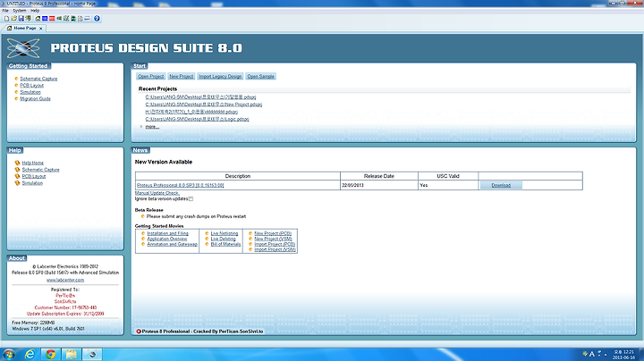Open the Migration Guide link
Screen dimensions: 644x361
(x=35, y=99)
